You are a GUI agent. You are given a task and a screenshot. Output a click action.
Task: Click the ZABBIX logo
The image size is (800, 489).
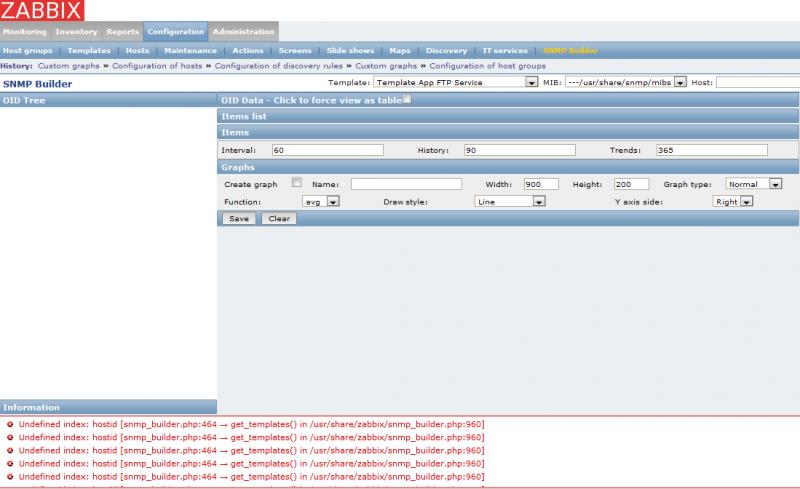click(x=42, y=10)
